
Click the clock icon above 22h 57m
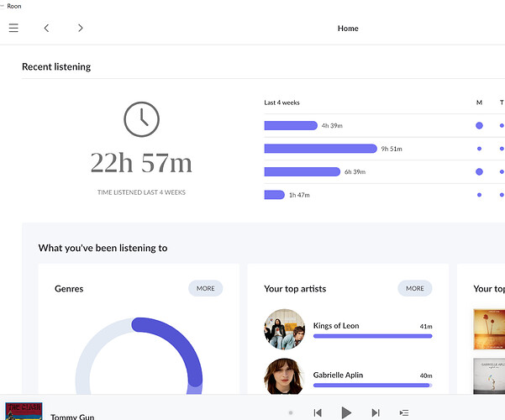[x=141, y=119]
